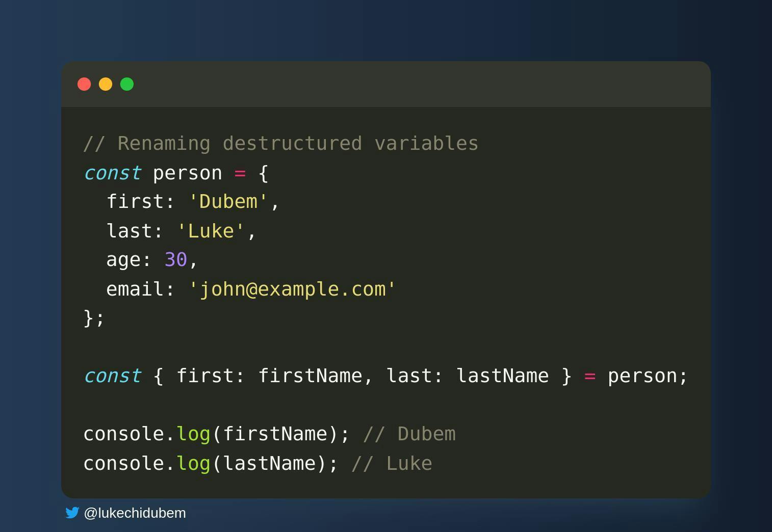Click the '// Luke' output comment
The image size is (772, 532).
pyautogui.click(x=392, y=464)
